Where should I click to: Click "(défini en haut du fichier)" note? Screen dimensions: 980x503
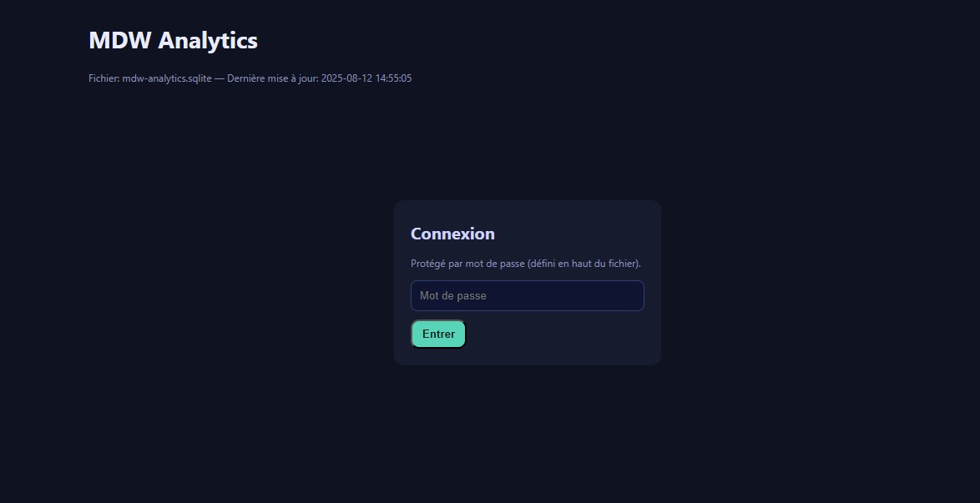[x=584, y=264]
